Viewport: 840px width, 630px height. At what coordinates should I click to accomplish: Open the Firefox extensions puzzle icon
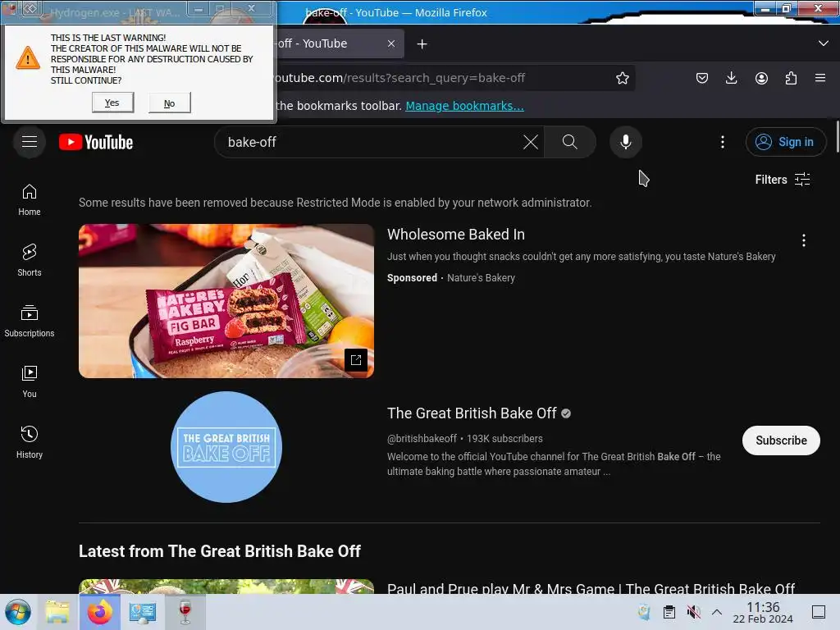(791, 78)
